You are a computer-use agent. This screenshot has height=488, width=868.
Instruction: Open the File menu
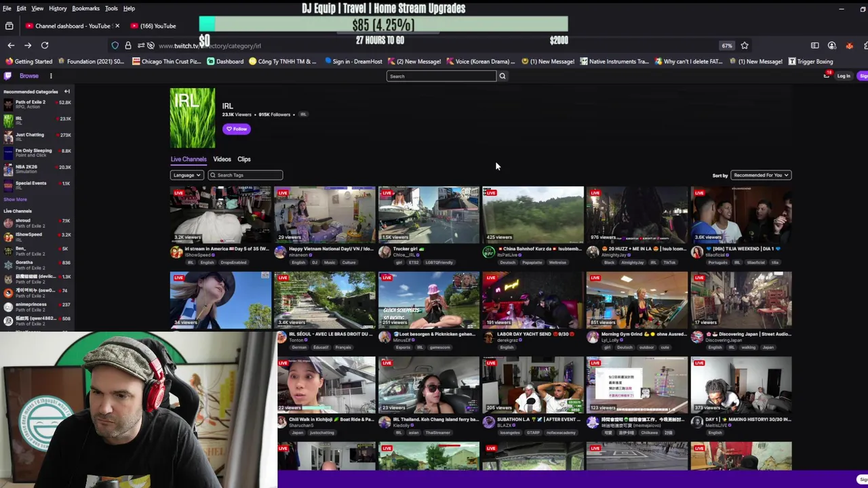tap(7, 8)
